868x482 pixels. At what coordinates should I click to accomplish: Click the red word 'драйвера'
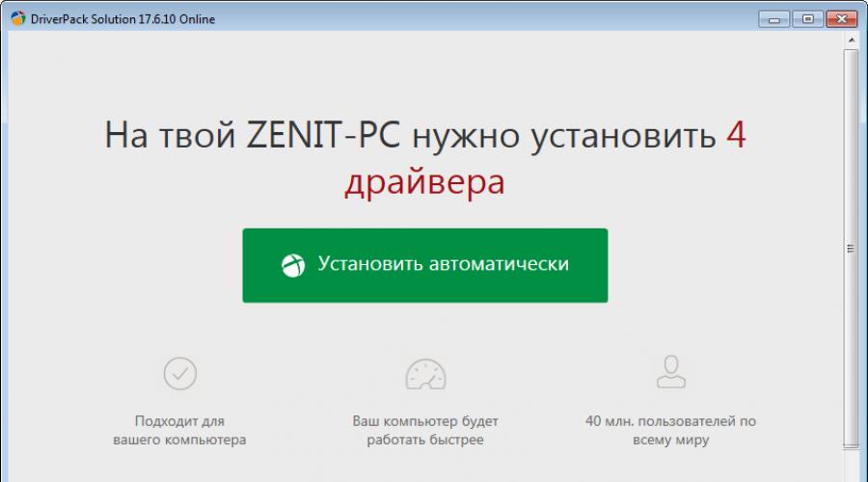(424, 182)
